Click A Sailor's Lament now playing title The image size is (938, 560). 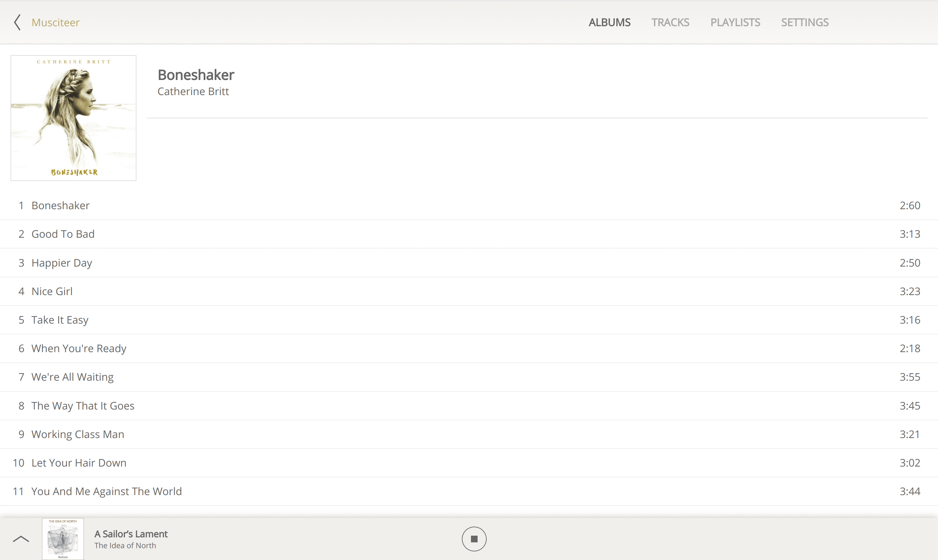(131, 534)
